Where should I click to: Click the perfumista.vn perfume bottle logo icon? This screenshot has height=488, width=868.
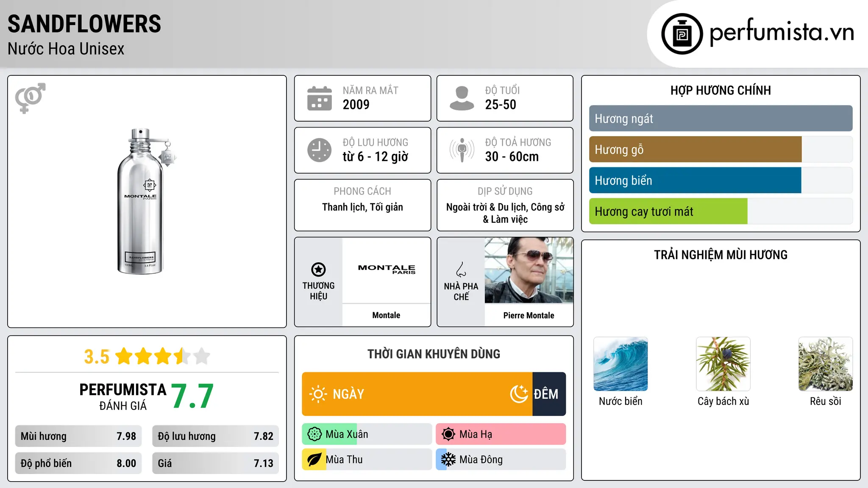coord(682,34)
